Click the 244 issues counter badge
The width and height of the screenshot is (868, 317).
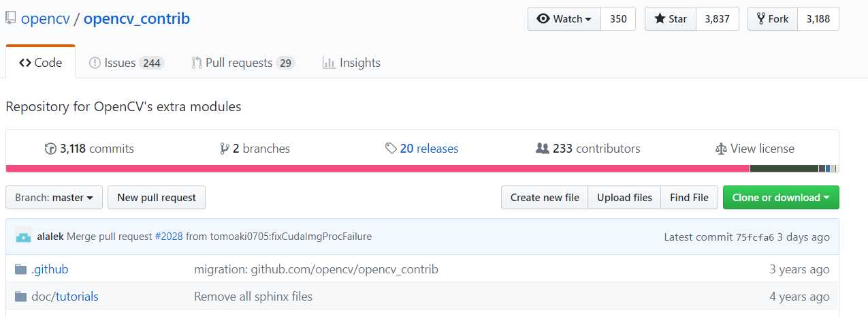click(x=151, y=63)
